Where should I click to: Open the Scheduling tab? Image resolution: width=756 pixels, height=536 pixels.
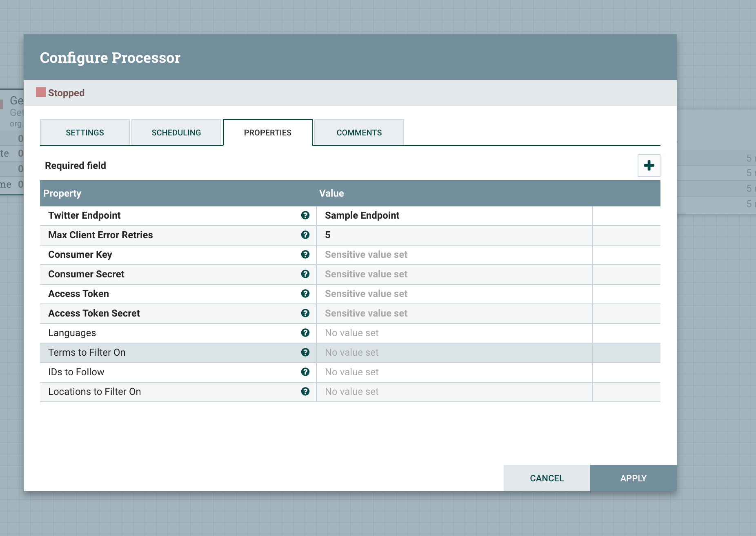pyautogui.click(x=176, y=132)
